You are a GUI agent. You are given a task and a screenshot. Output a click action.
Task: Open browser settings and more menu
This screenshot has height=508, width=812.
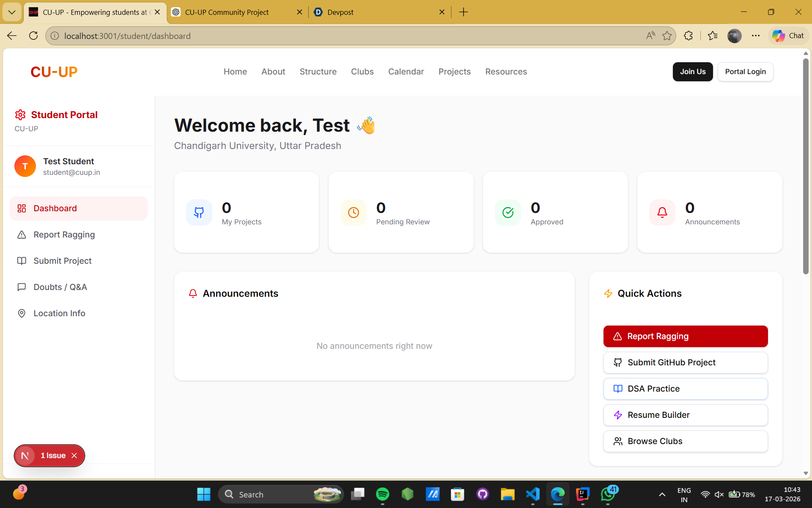(x=756, y=36)
